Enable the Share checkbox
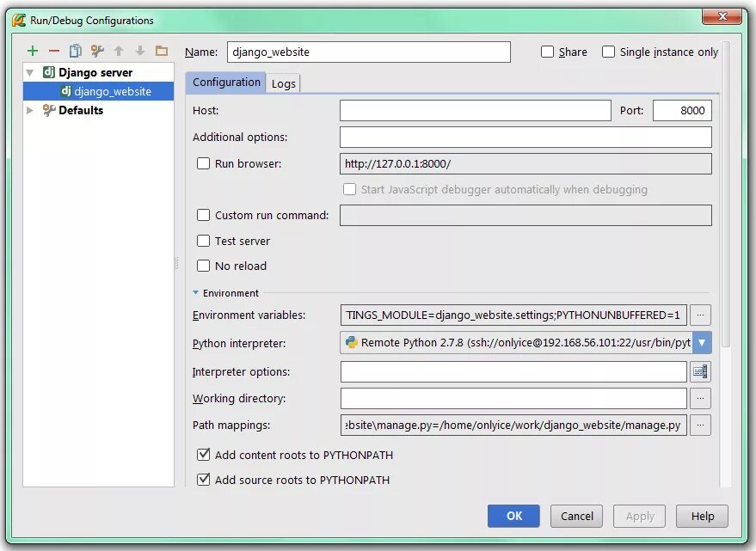Viewport: 756px width, 551px height. [547, 52]
